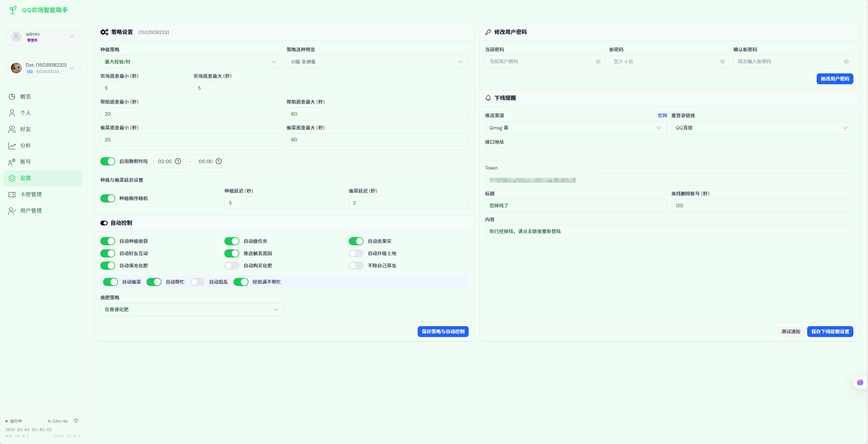Go to 好友 in the sidebar
Viewport: 868px width, 444px height.
click(25, 129)
